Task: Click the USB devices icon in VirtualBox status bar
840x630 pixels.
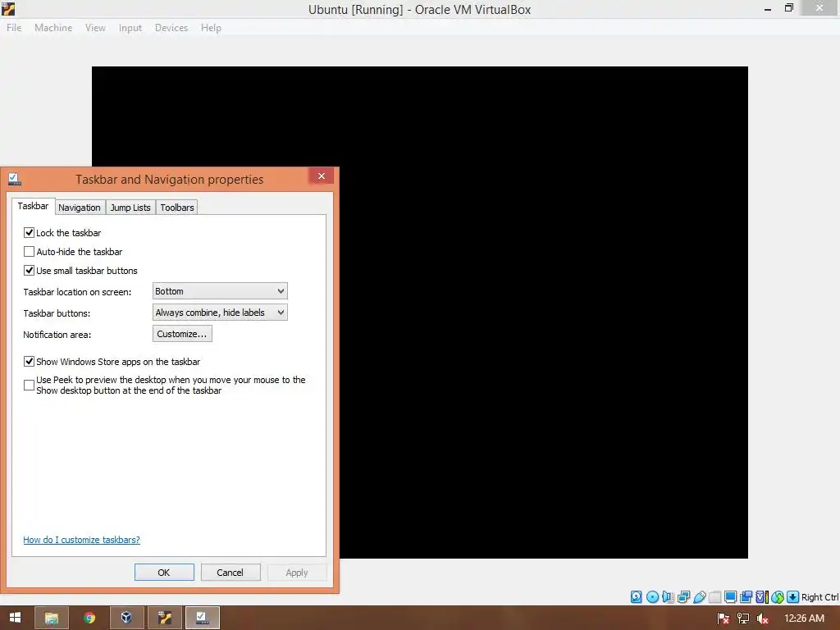Action: click(x=699, y=597)
